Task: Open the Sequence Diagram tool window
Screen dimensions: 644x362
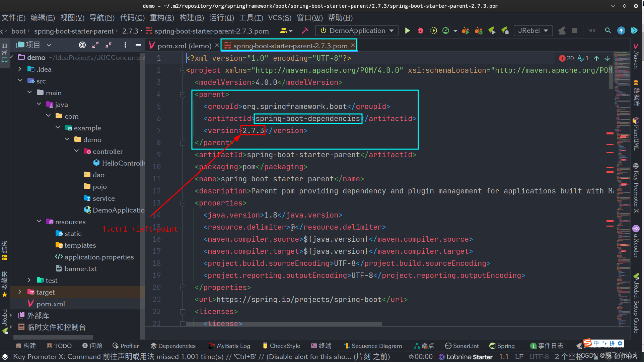Action: click(373, 346)
